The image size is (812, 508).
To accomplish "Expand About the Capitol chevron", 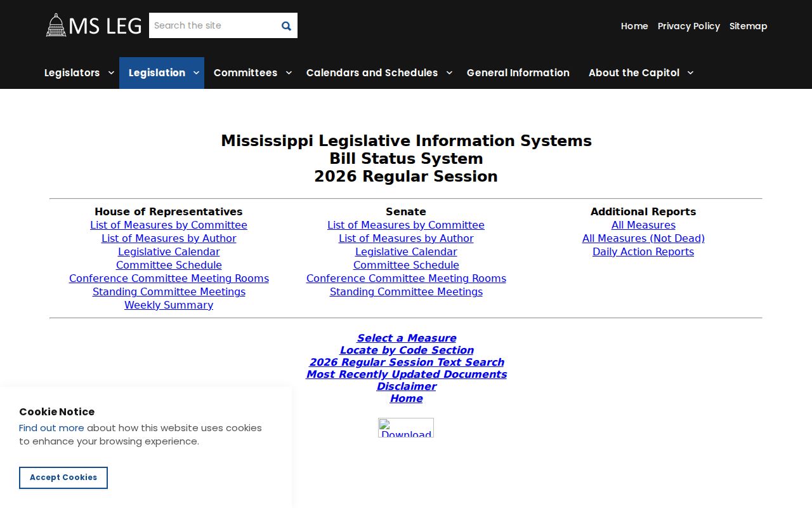I will pos(691,73).
